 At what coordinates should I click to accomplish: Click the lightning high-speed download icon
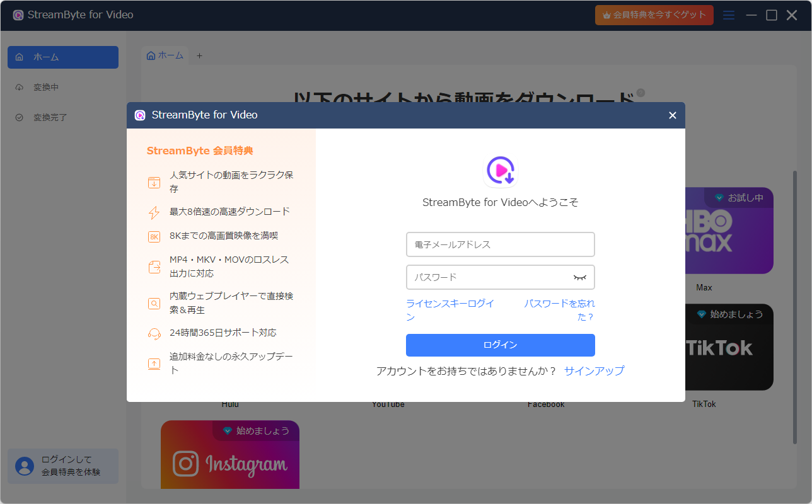coord(154,213)
